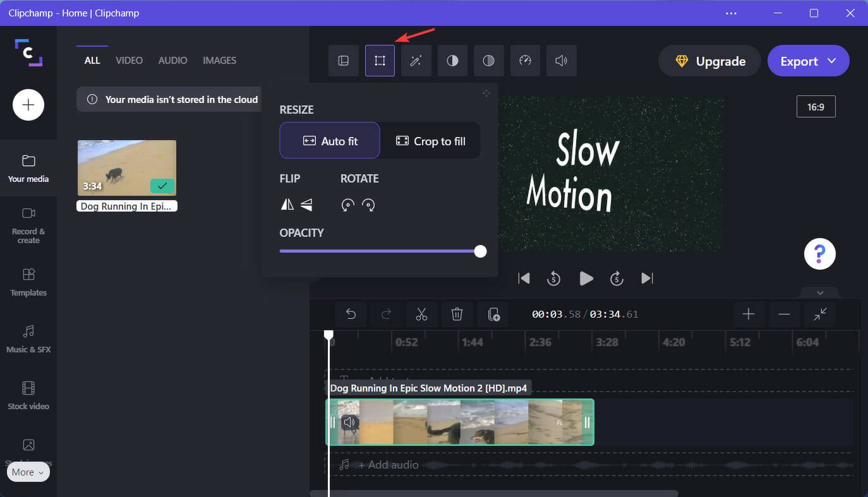The width and height of the screenshot is (868, 497).
Task: Duplicate the selected clip
Action: pyautogui.click(x=493, y=314)
